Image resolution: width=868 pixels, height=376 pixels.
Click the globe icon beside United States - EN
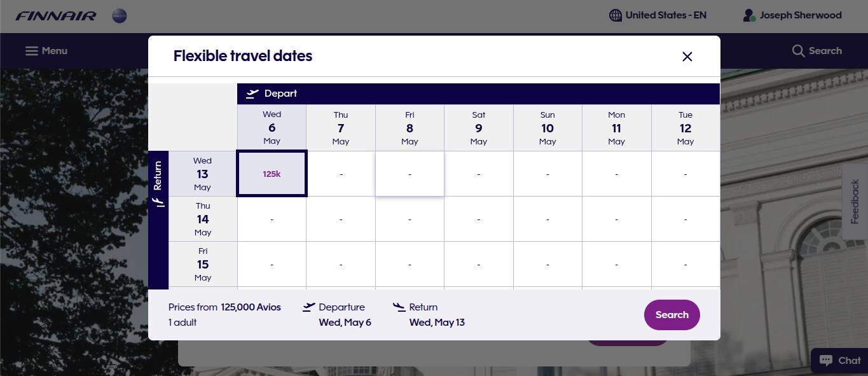coord(615,15)
